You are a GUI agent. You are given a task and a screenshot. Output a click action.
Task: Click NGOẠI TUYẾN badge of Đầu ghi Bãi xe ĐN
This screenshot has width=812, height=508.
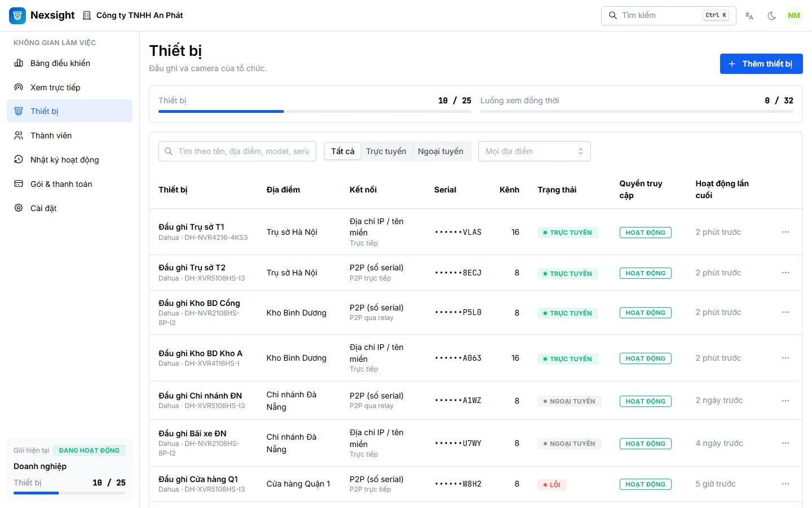[570, 444]
